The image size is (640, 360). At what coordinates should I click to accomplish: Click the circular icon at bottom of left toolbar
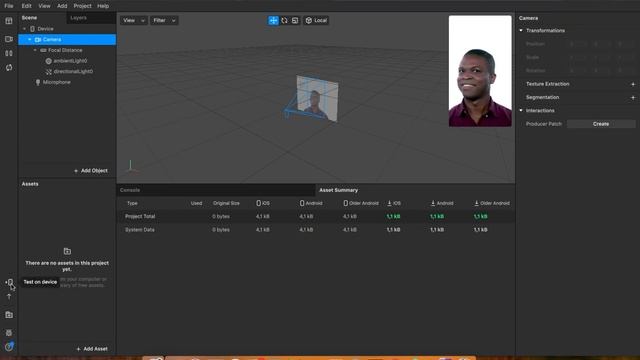pos(9,347)
